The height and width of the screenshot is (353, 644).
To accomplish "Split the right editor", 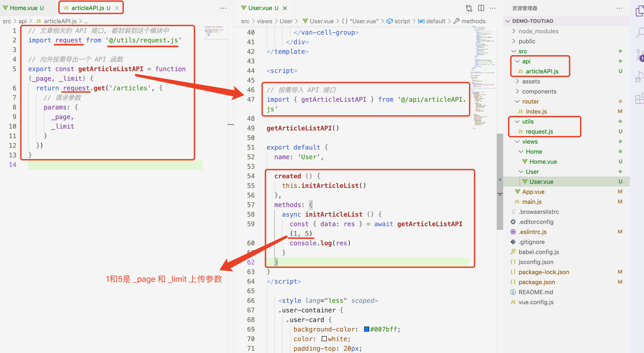I will [x=481, y=8].
